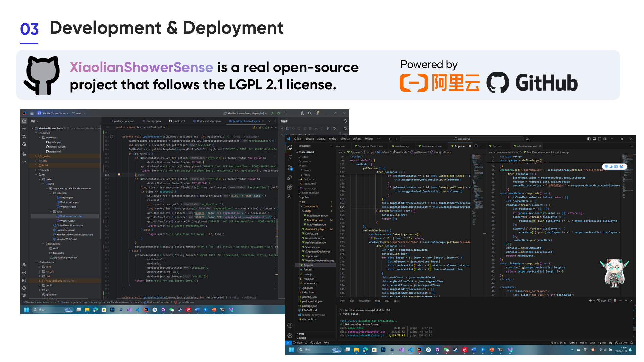Viewport: 644px width, 362px height.
Task: Open VS Code Source Control activity icon
Action: coord(290,167)
